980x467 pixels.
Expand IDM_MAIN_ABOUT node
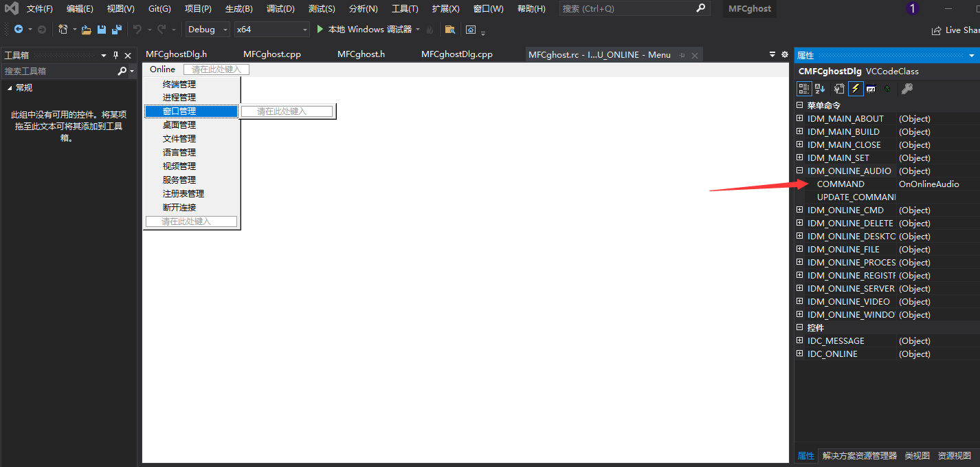pyautogui.click(x=799, y=118)
